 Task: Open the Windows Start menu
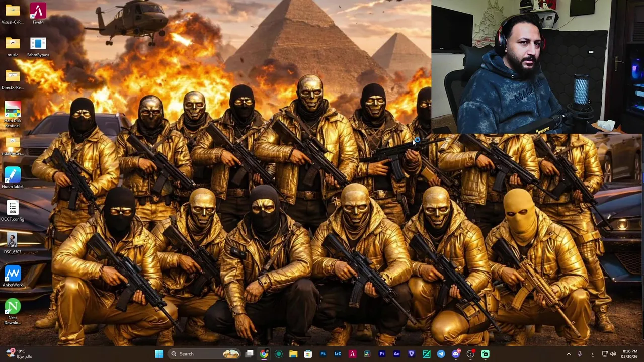(x=159, y=354)
